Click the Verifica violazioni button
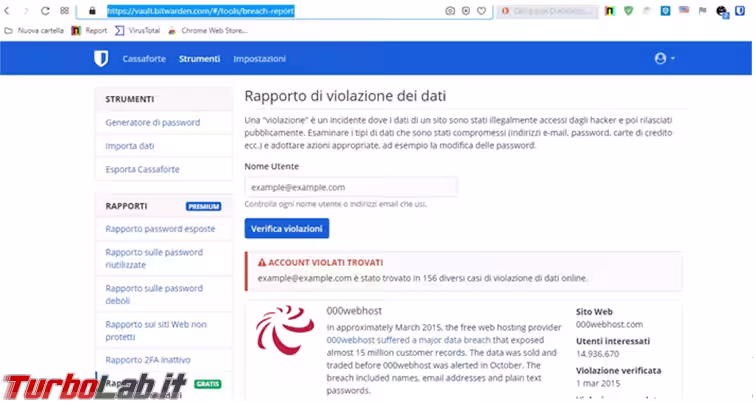This screenshot has width=756, height=402. pyautogui.click(x=287, y=228)
